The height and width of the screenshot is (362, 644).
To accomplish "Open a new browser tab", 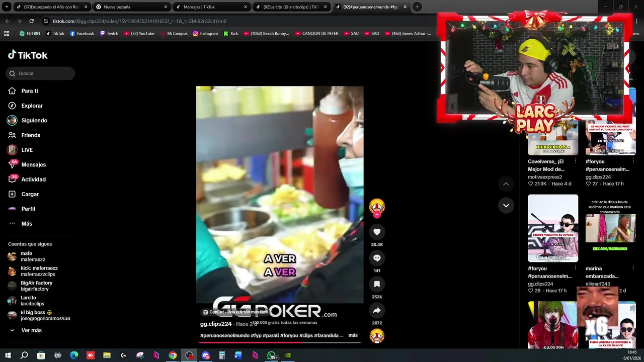I will (417, 7).
